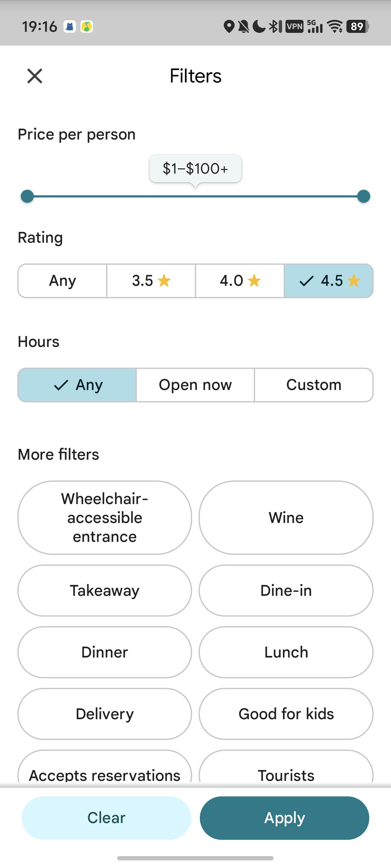The image size is (391, 868).
Task: Tap the location icon in status bar
Action: pyautogui.click(x=229, y=26)
